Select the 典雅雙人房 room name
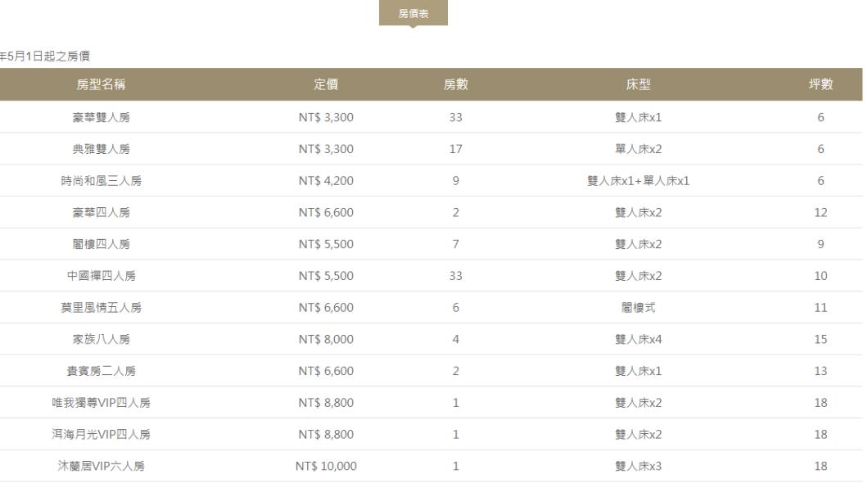Viewport: 868px width, 488px height. pyautogui.click(x=101, y=149)
